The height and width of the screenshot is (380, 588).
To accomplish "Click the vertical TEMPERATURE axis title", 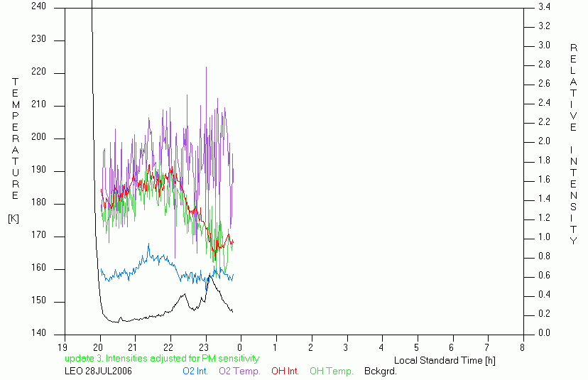I will (x=15, y=139).
